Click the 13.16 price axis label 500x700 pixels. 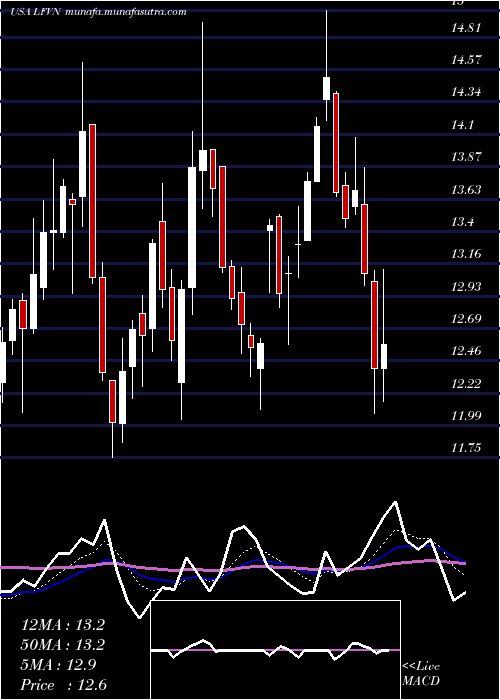pyautogui.click(x=466, y=254)
